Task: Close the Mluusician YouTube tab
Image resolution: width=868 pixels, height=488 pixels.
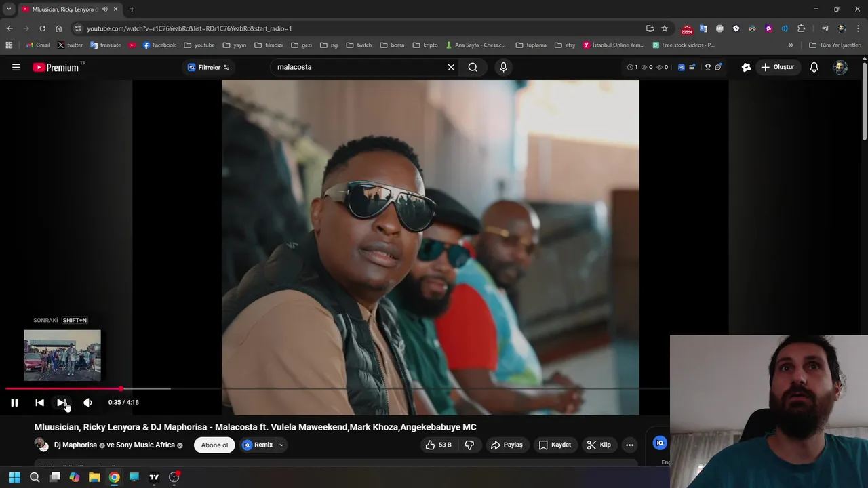Action: point(115,9)
